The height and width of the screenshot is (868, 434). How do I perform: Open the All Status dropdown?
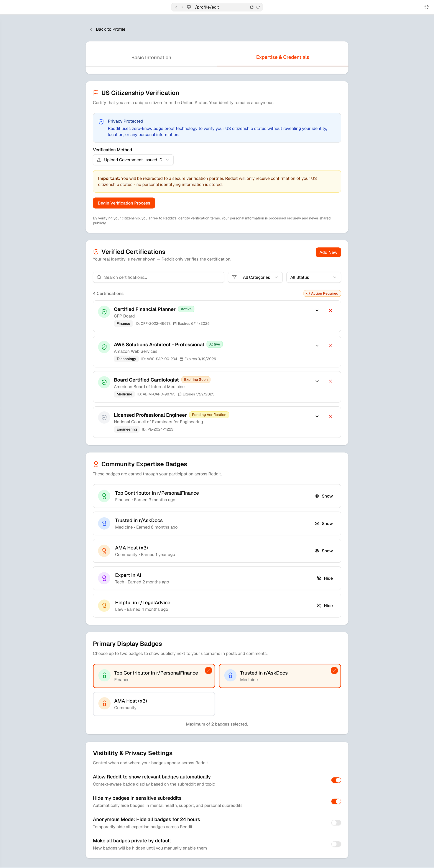313,277
